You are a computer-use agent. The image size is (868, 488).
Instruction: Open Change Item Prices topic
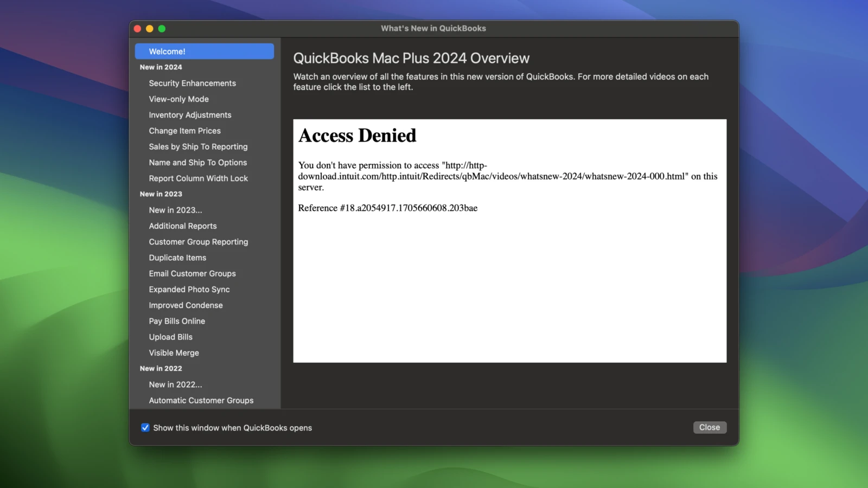(184, 131)
